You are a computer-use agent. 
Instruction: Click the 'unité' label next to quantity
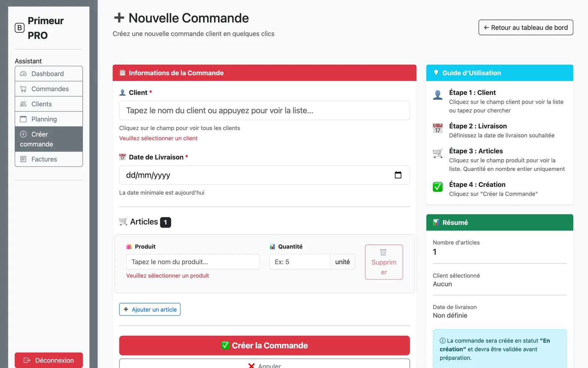tap(343, 262)
